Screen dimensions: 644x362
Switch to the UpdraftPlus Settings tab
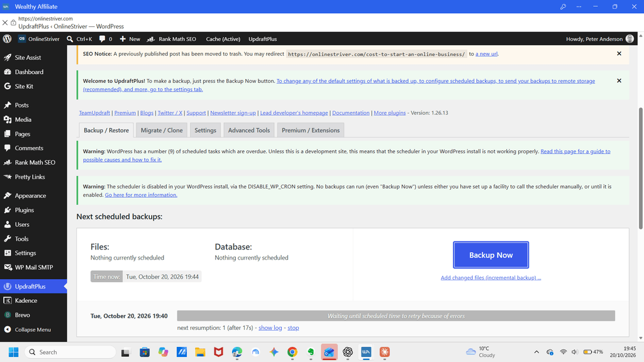tap(206, 130)
